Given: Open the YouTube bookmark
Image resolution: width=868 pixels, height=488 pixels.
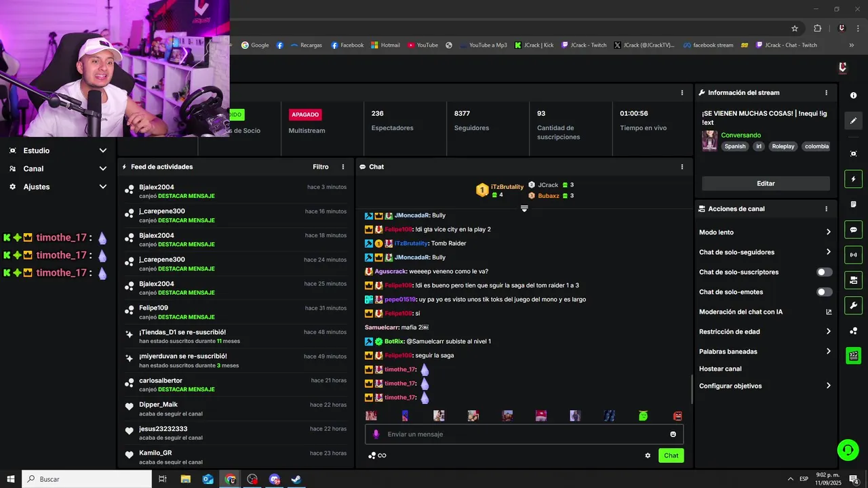Looking at the screenshot, I should click(422, 45).
